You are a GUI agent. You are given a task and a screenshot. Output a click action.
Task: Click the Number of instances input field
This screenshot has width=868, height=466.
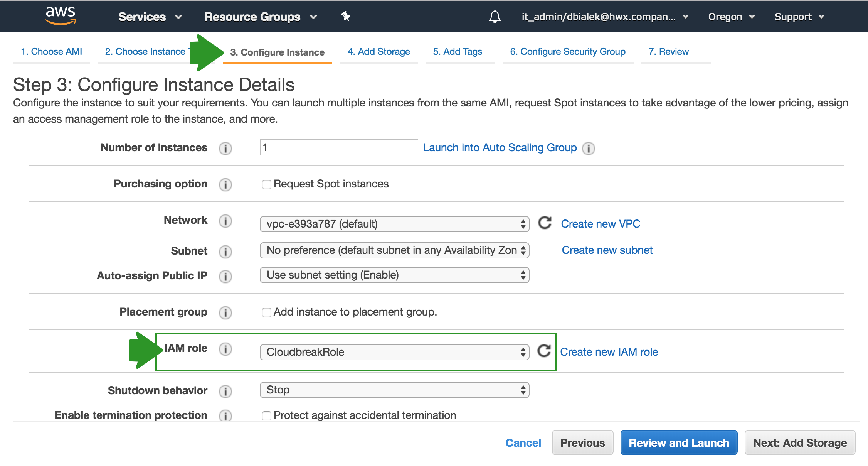pyautogui.click(x=339, y=147)
